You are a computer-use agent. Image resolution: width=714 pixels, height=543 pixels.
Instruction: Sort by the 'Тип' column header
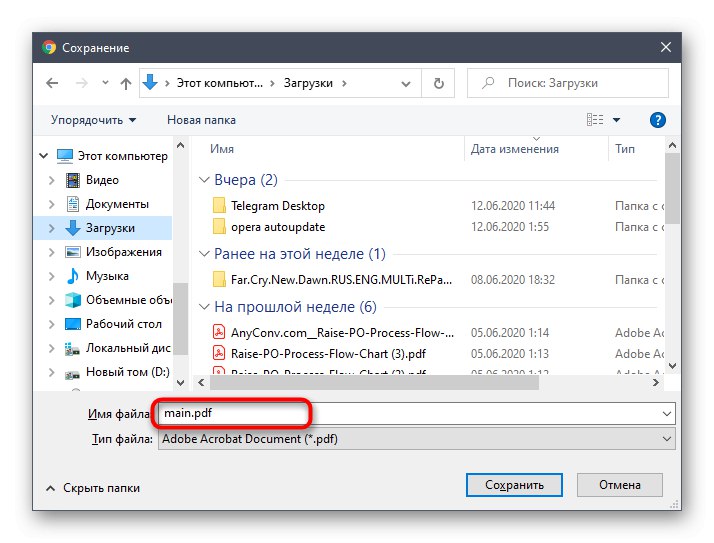click(625, 149)
